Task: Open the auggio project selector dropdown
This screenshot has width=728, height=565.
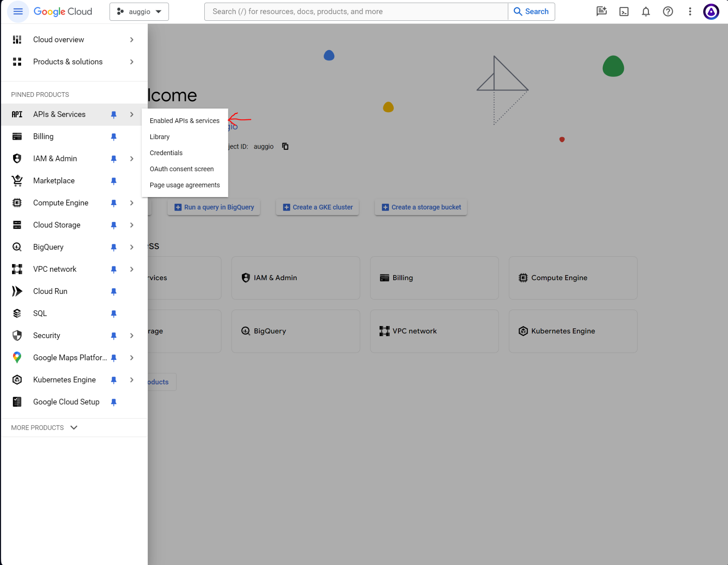Action: click(139, 12)
